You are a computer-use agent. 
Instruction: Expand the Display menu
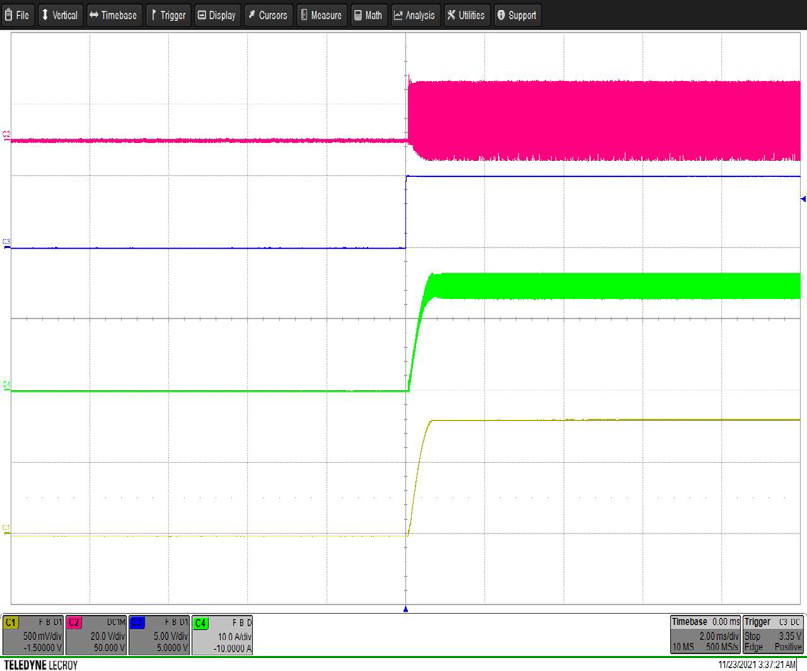pos(217,15)
